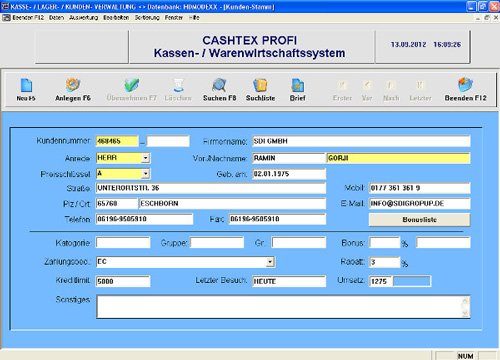500x360 pixels.
Task: Click the Neu F5 new record icon
Action: pyautogui.click(x=26, y=85)
